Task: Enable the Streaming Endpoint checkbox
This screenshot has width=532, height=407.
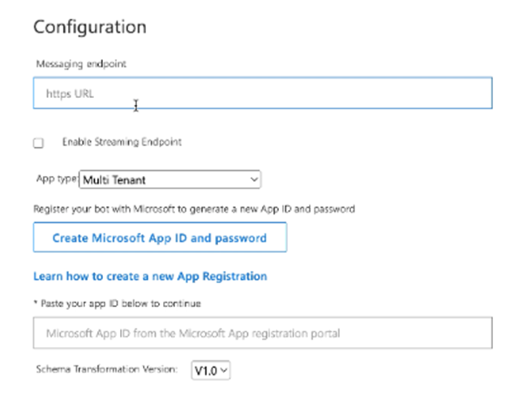Action: pos(38,144)
